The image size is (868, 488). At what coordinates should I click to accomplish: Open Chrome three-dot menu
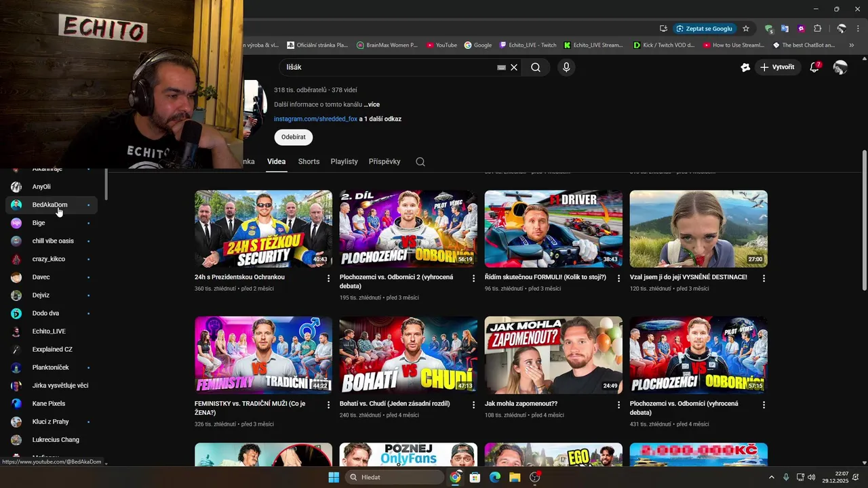(x=858, y=28)
